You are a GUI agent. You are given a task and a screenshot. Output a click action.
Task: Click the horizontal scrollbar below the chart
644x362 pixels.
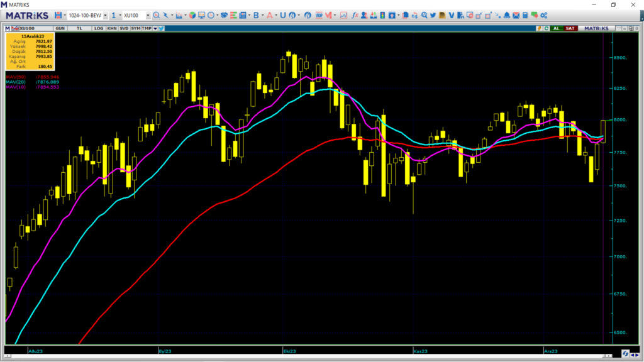pos(314,356)
